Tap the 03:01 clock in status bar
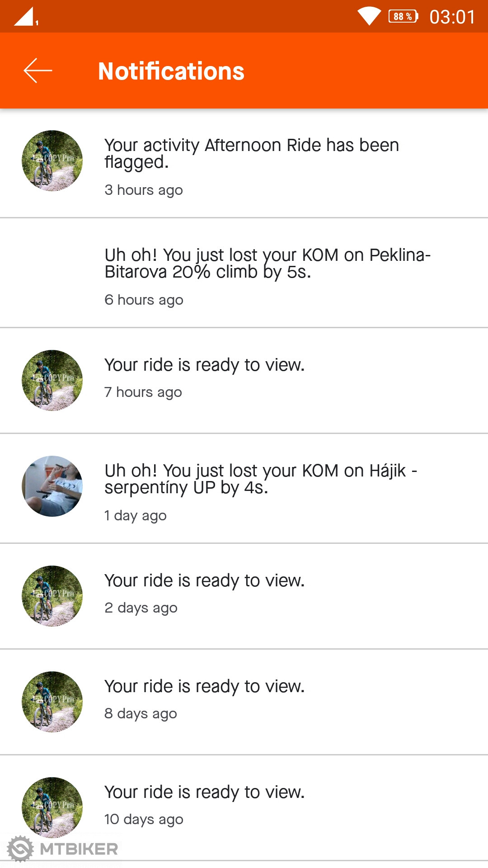Viewport: 488px width, 868px height. pos(452,17)
